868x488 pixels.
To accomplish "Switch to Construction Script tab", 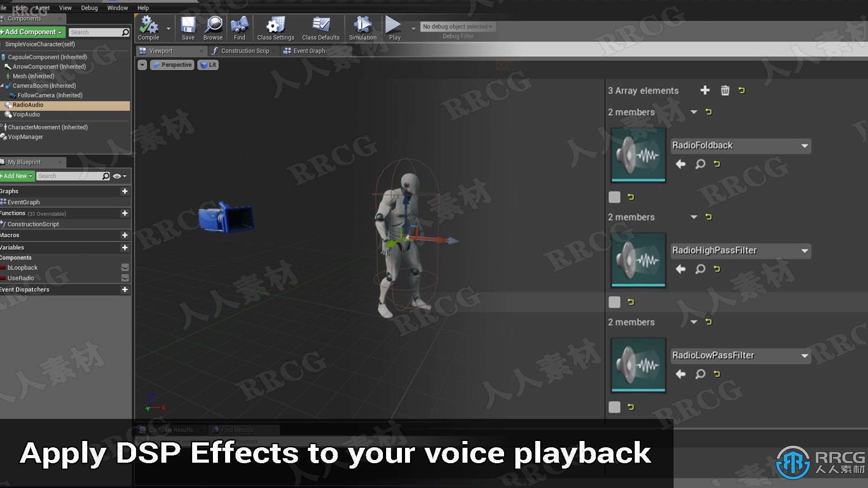I will (242, 51).
